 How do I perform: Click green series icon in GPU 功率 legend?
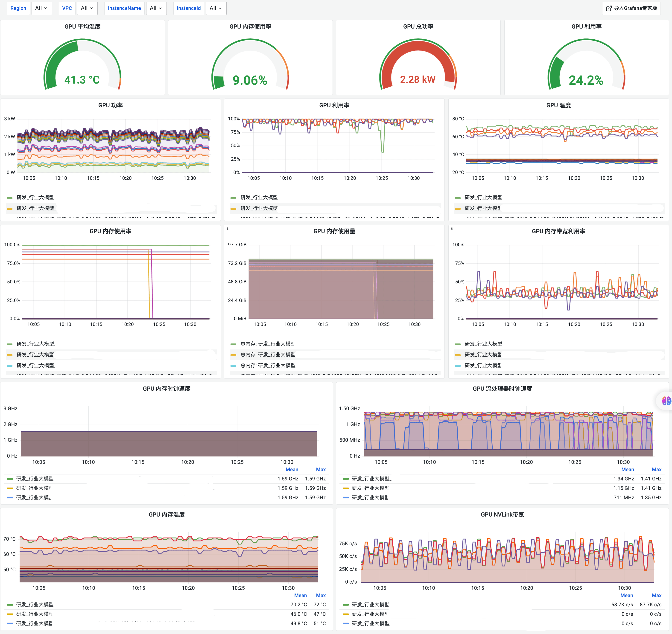click(x=9, y=198)
